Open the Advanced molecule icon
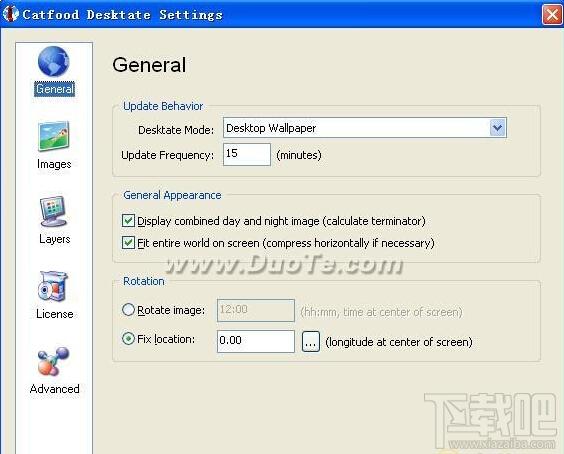Viewport: 564px width, 454px height. [53, 362]
